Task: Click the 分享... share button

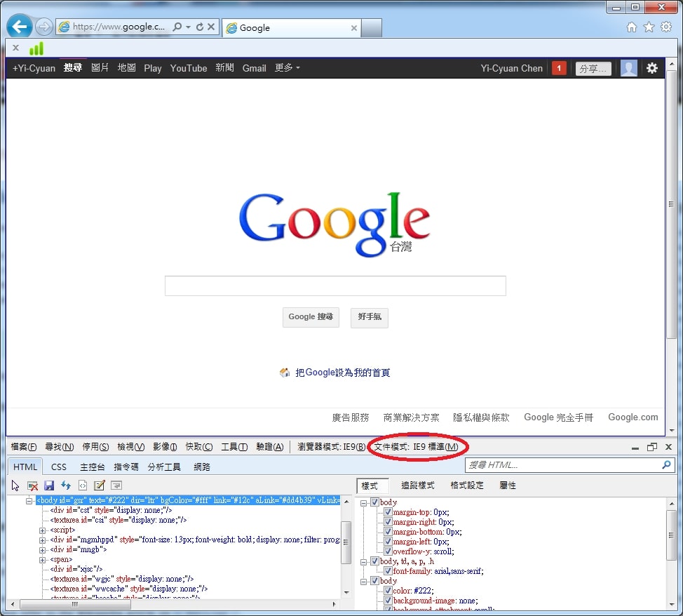Action: 593,69
